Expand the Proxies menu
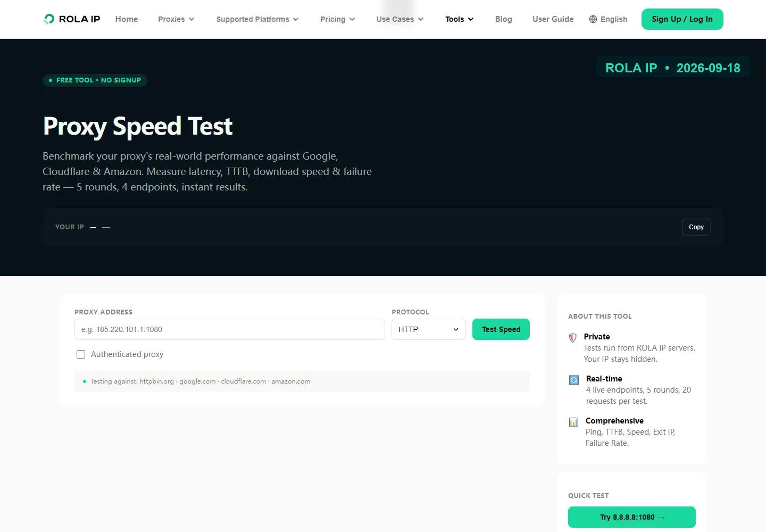This screenshot has height=532, width=766. [x=176, y=19]
